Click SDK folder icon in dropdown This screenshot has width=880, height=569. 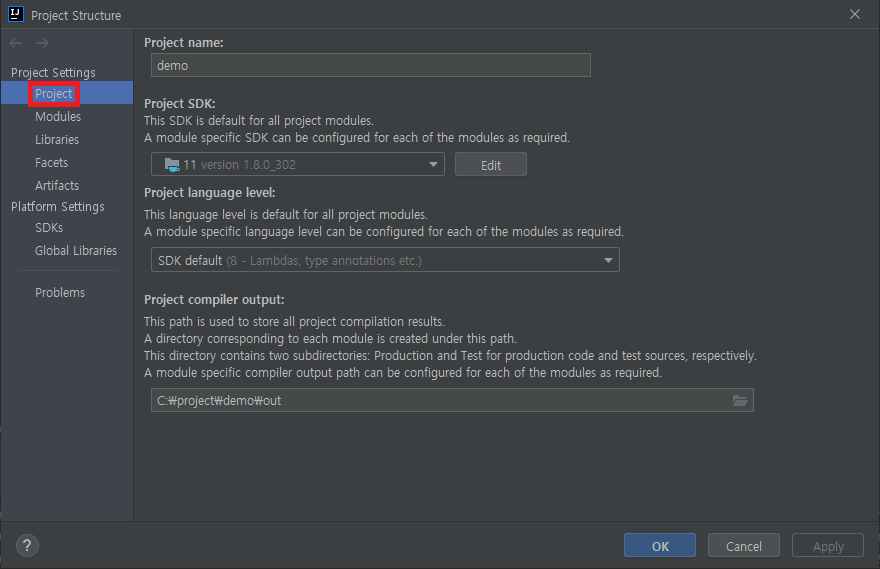pyautogui.click(x=172, y=164)
